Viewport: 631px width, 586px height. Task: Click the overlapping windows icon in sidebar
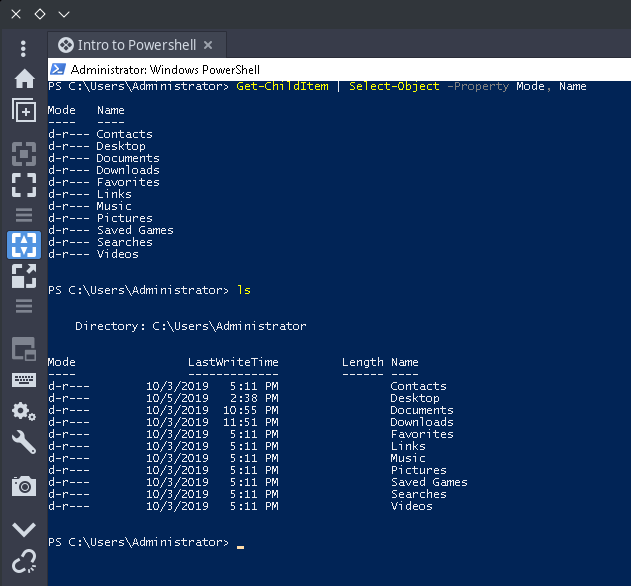click(24, 349)
